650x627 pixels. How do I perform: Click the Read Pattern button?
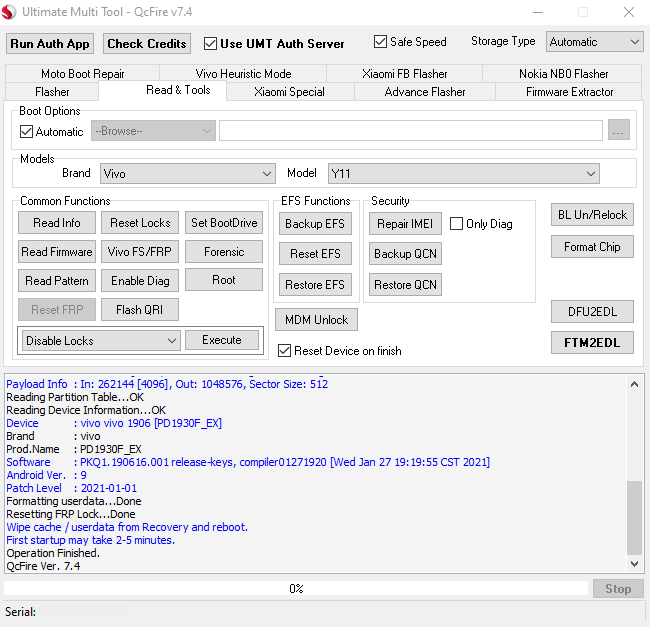57,281
